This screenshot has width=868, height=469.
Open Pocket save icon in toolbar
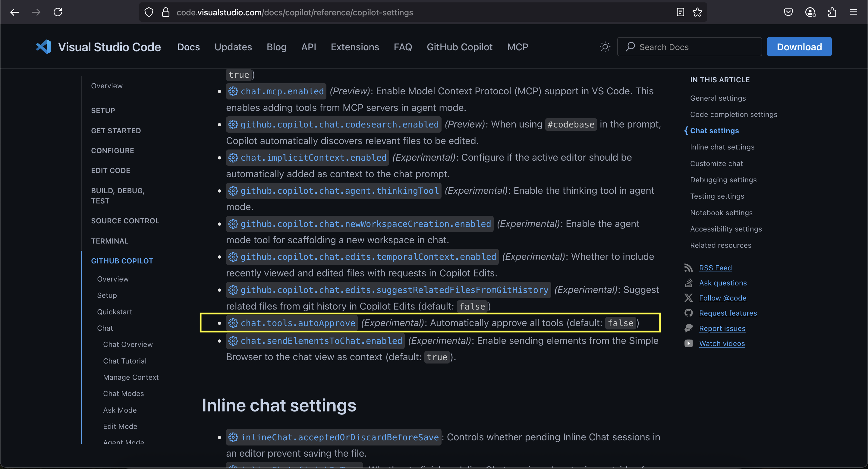[788, 12]
